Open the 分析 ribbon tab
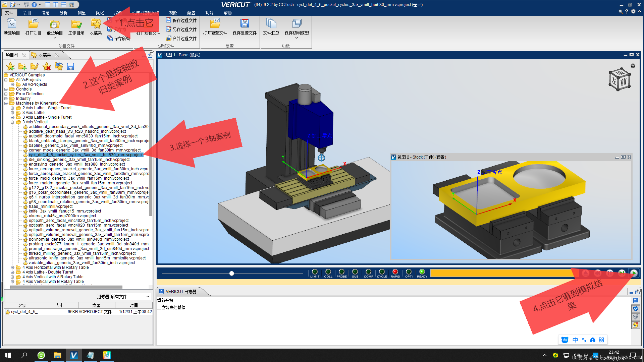The height and width of the screenshot is (362, 644). (64, 13)
